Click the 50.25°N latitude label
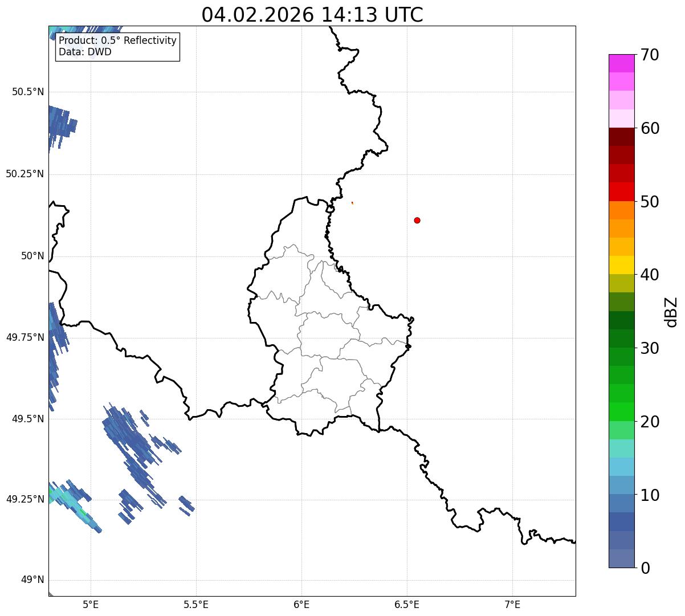The height and width of the screenshot is (616, 685). (x=25, y=174)
